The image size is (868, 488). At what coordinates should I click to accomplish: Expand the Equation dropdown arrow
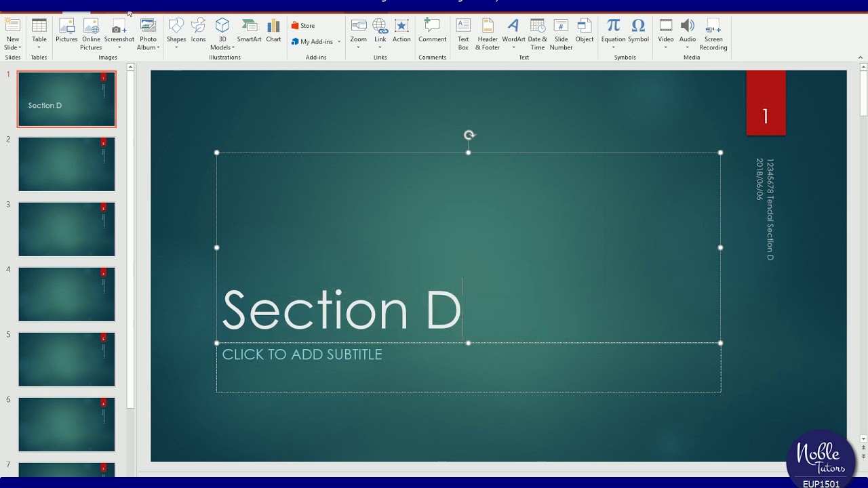click(x=613, y=47)
